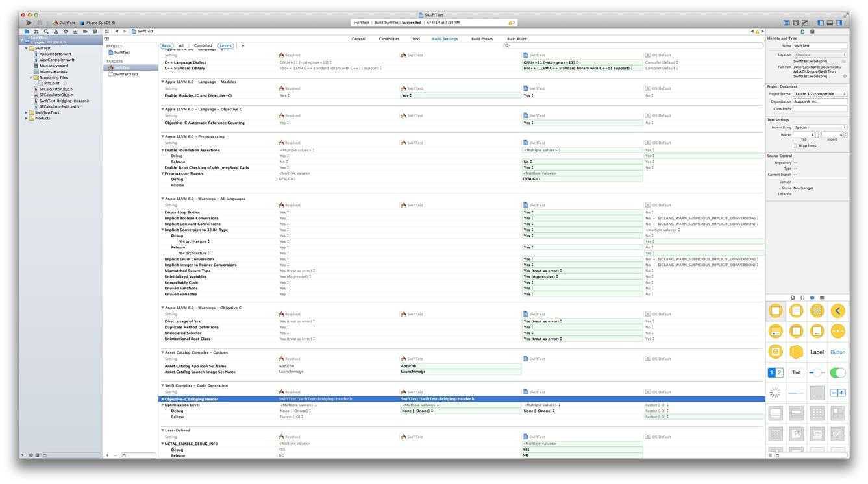868x484 pixels.
Task: Collapse Apple LLVM 6.0 - Preprocessing section
Action: click(162, 136)
